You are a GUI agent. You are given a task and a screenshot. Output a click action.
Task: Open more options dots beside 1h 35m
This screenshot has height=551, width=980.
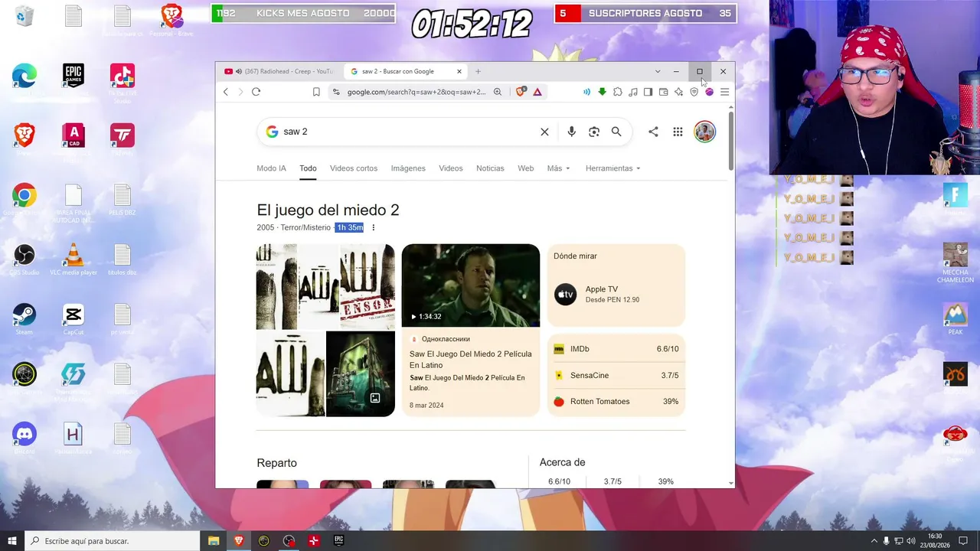click(x=374, y=227)
